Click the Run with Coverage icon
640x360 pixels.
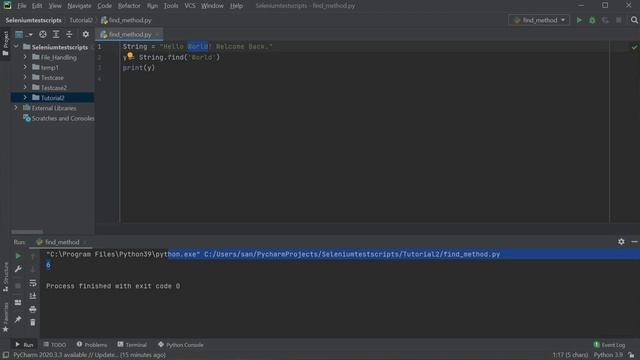coord(605,20)
